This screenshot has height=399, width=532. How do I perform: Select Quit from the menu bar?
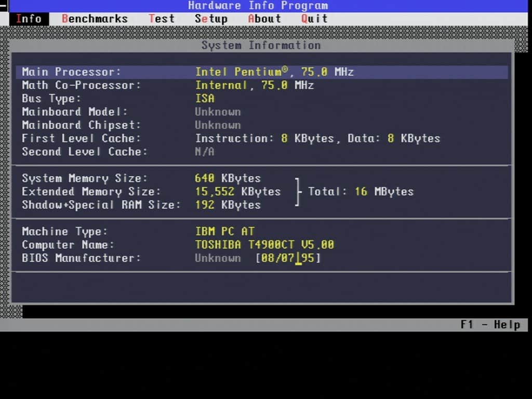click(x=314, y=19)
